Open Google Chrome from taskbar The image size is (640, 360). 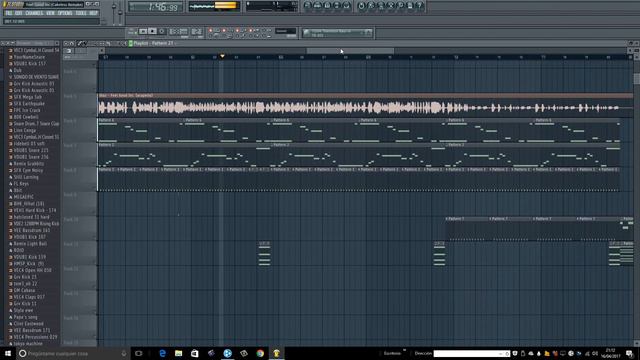click(x=260, y=353)
